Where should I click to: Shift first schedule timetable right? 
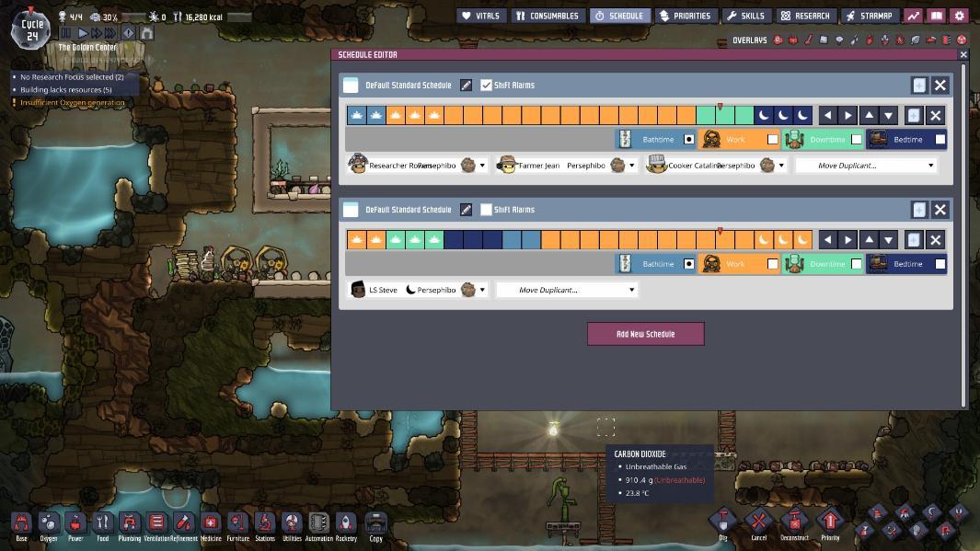(847, 115)
